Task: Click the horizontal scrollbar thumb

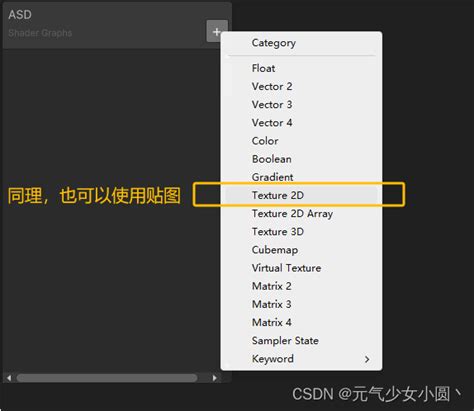Action: pos(107,378)
